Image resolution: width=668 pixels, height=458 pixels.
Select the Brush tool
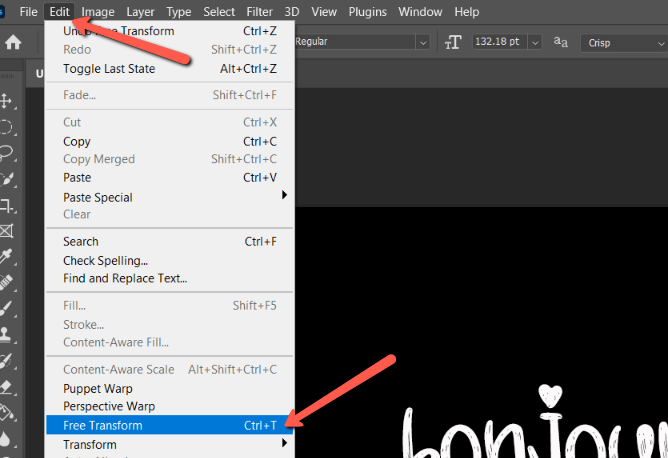[x=6, y=308]
